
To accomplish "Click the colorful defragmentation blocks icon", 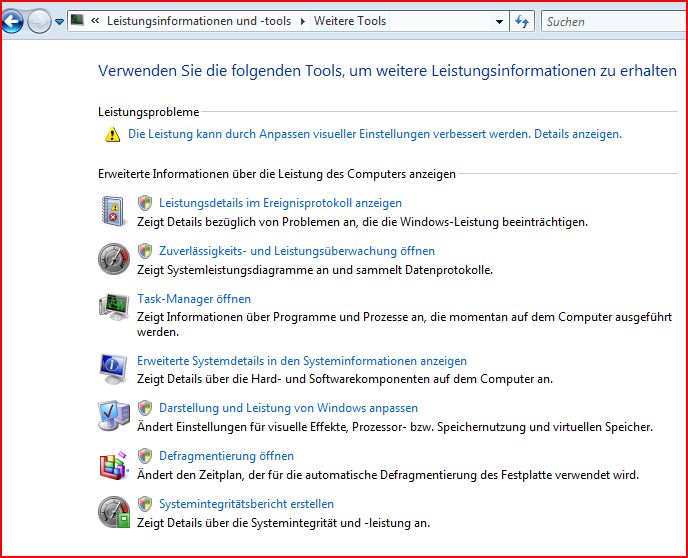I will 114,465.
